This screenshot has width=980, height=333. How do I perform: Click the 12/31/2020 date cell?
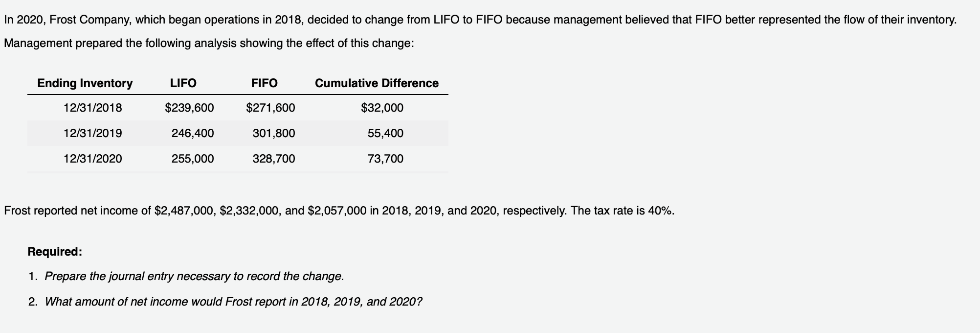click(93, 159)
